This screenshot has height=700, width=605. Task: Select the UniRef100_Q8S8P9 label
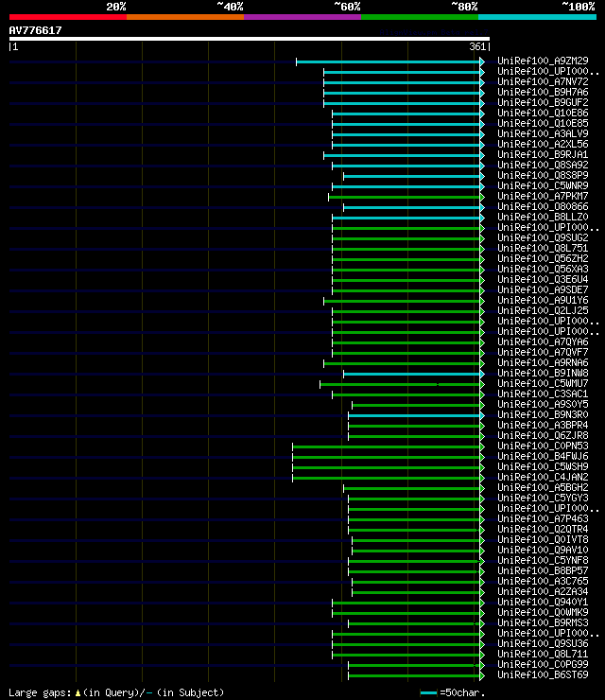pyautogui.click(x=543, y=175)
